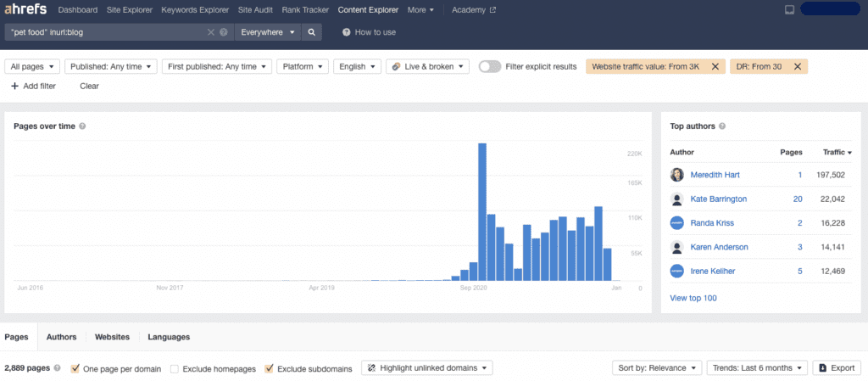The image size is (868, 381).
Task: Open notifications monitor icon in top bar
Action: coord(789,9)
